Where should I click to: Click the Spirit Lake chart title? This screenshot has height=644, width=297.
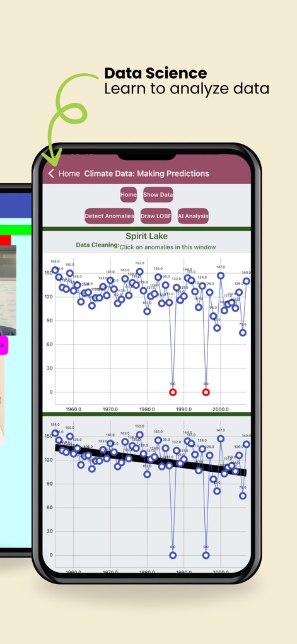147,236
